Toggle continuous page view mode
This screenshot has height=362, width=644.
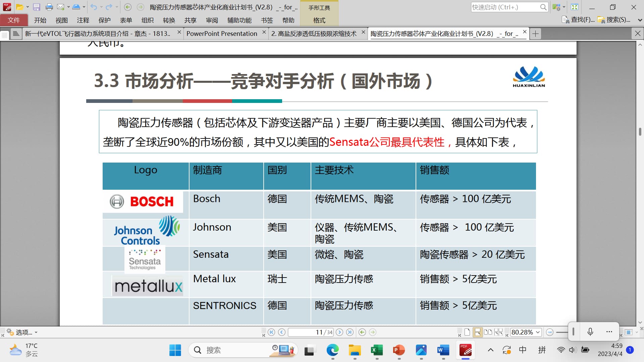[x=477, y=332]
